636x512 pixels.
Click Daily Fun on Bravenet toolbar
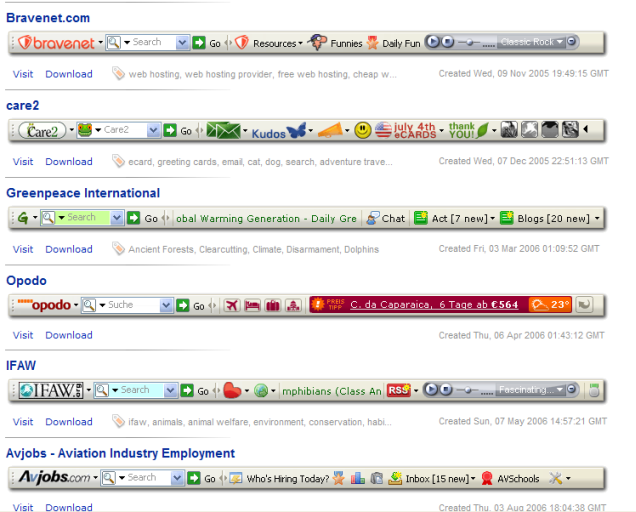click(x=394, y=43)
